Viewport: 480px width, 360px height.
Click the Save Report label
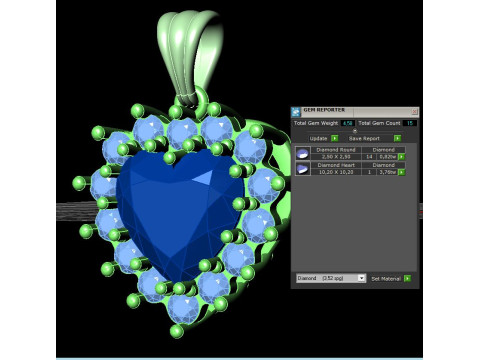[364, 138]
